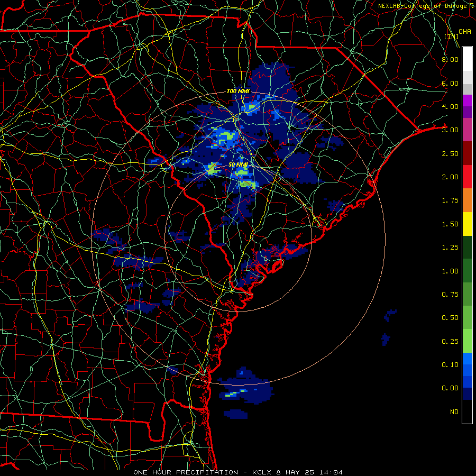Screen dimensions: 476x476
Task: Click the 4.00 legend value
Action: [450, 106]
